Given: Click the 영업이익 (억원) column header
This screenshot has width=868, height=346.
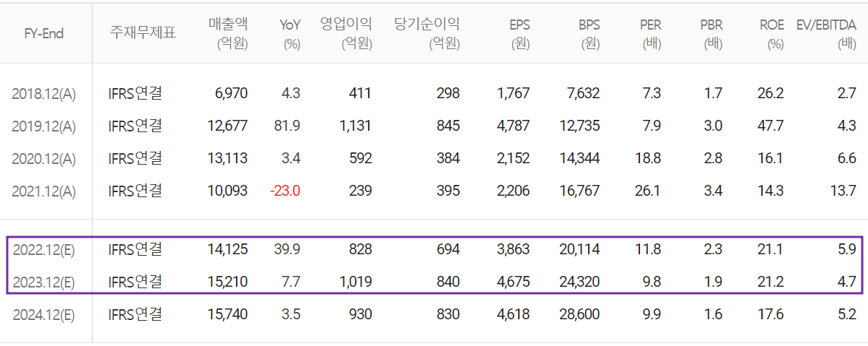Looking at the screenshot, I should tap(346, 33).
